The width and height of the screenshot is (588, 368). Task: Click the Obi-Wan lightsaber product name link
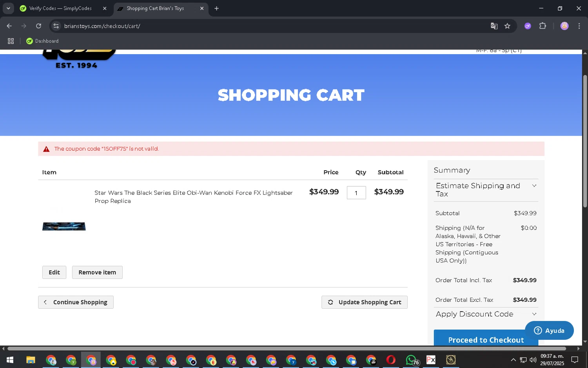(x=193, y=197)
